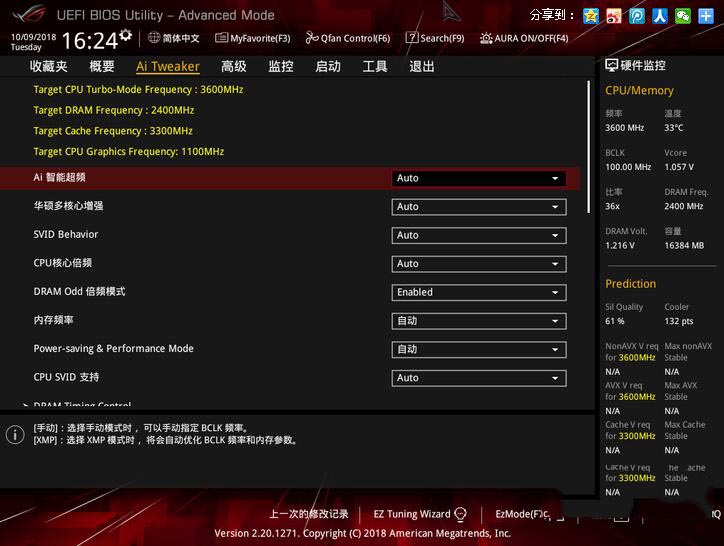Open the 收藏夹 tab

click(48, 67)
